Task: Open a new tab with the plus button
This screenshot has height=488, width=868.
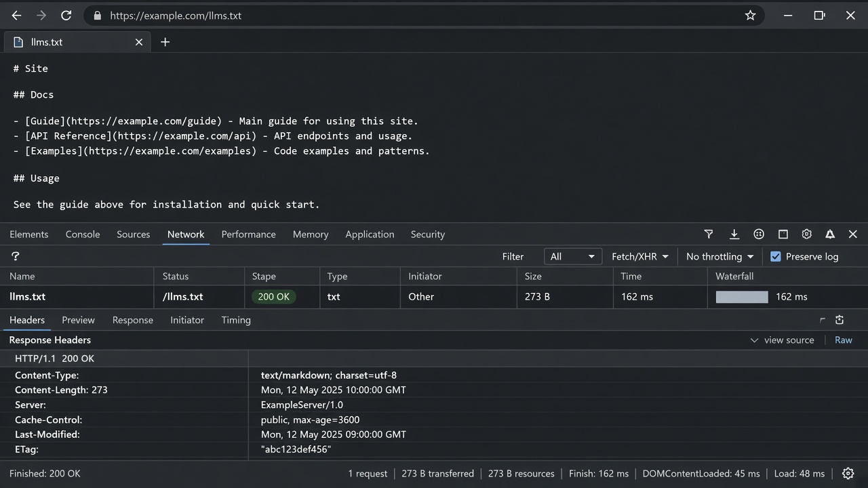Action: point(165,42)
